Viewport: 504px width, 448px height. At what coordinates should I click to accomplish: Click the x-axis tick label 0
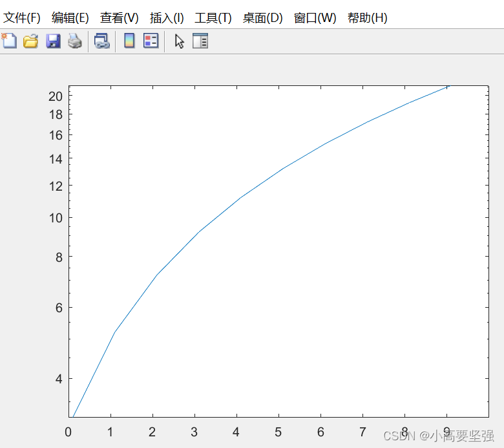[x=68, y=432]
